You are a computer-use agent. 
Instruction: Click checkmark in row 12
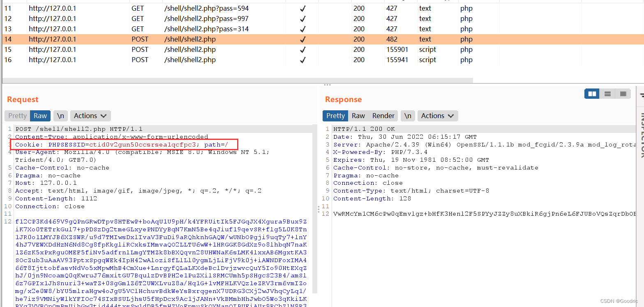303,19
